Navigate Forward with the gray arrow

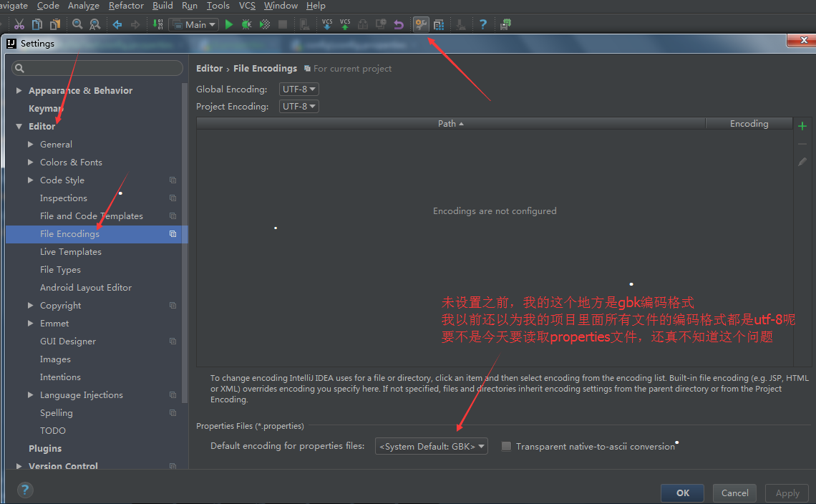[x=135, y=24]
